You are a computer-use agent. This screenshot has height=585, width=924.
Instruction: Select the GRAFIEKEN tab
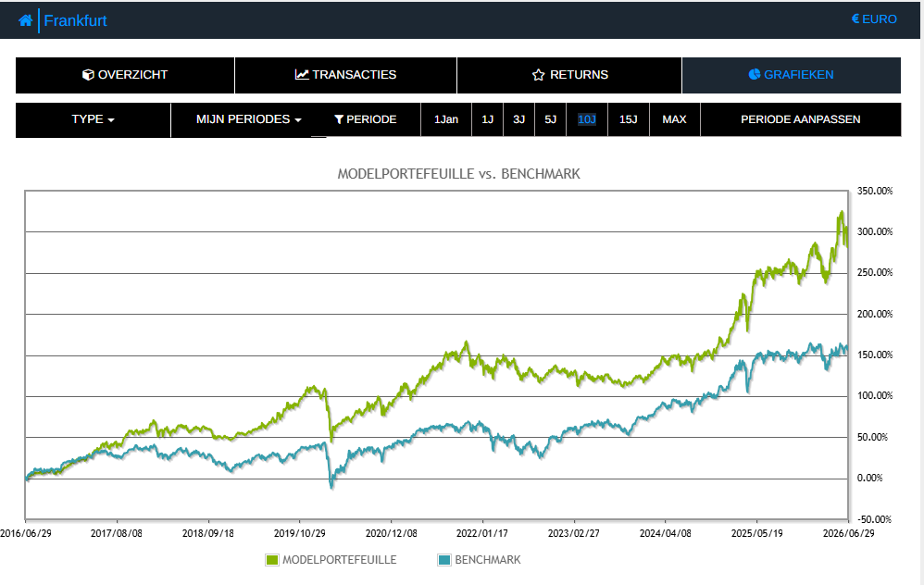pos(792,75)
